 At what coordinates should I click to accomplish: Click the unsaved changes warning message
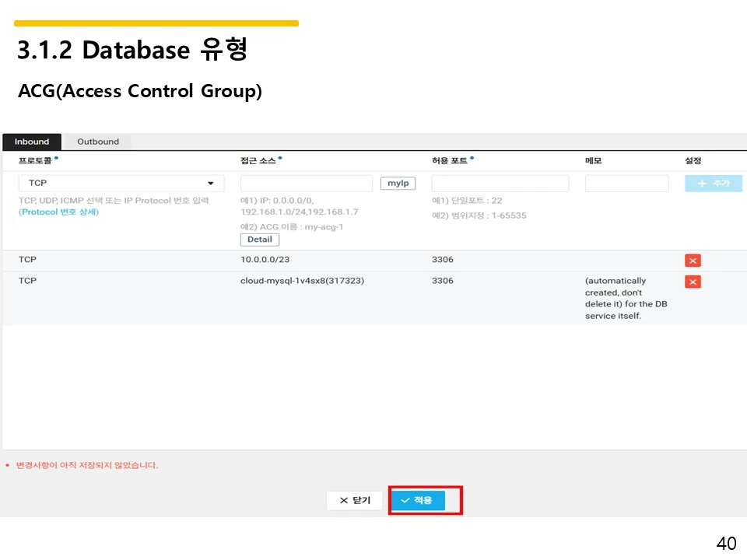(86, 465)
